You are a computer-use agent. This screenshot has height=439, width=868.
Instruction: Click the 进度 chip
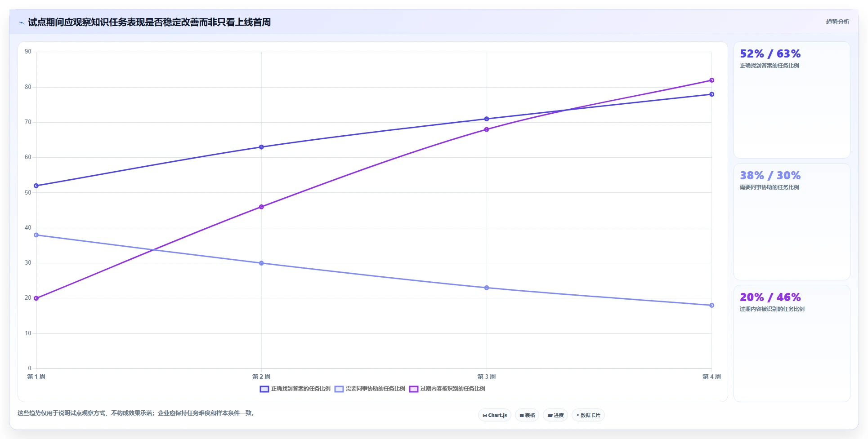(555, 415)
